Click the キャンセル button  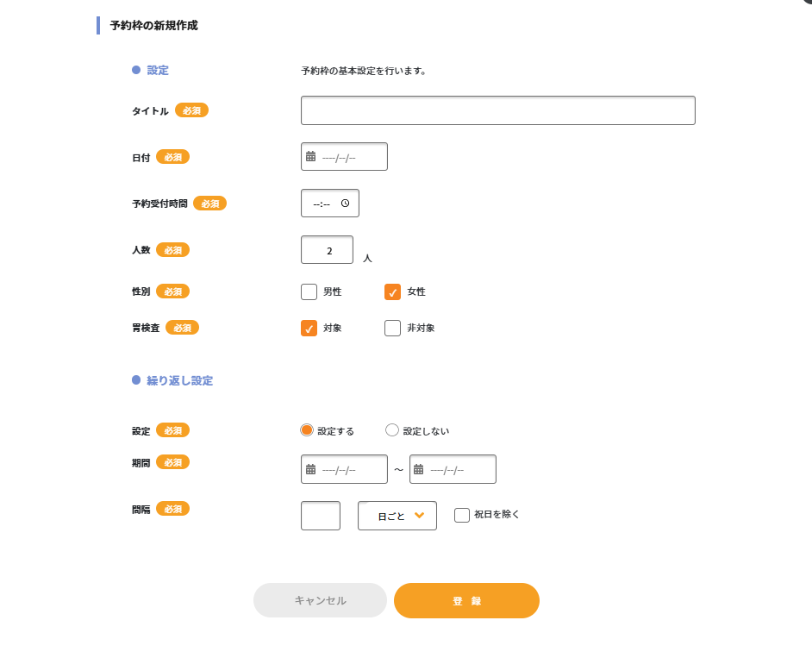coord(320,600)
